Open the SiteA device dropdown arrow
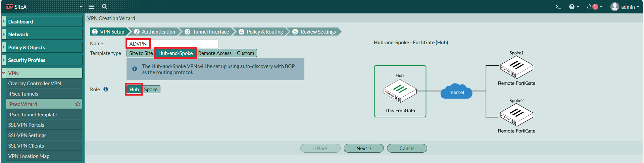This screenshot has height=163, width=644. pyautogui.click(x=81, y=7)
